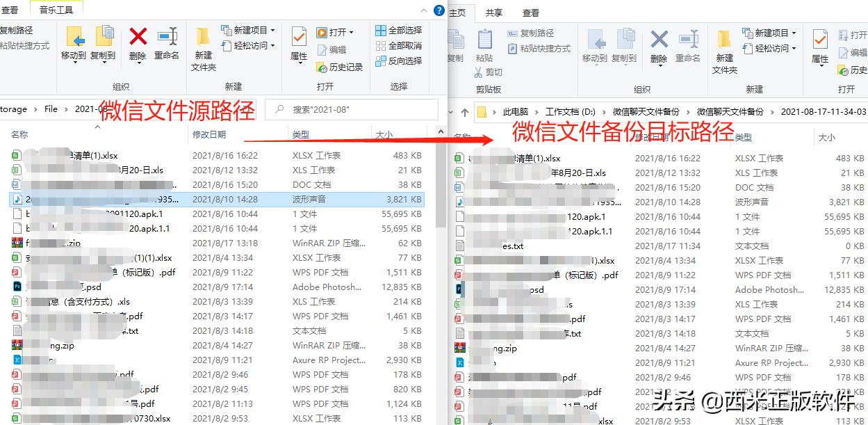This screenshot has height=425, width=868.
Task: Click the 复制到 (Copy to) icon
Action: pos(103,46)
